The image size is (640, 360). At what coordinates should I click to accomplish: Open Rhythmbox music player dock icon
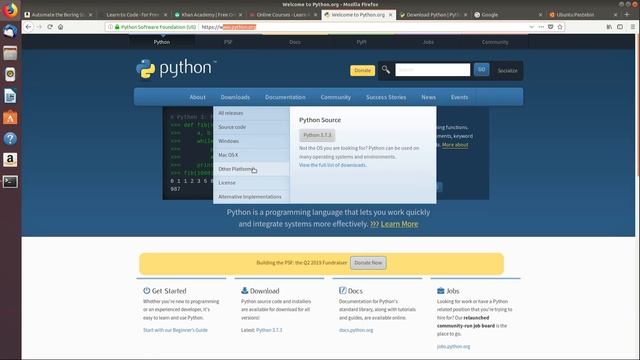pyautogui.click(x=10, y=74)
